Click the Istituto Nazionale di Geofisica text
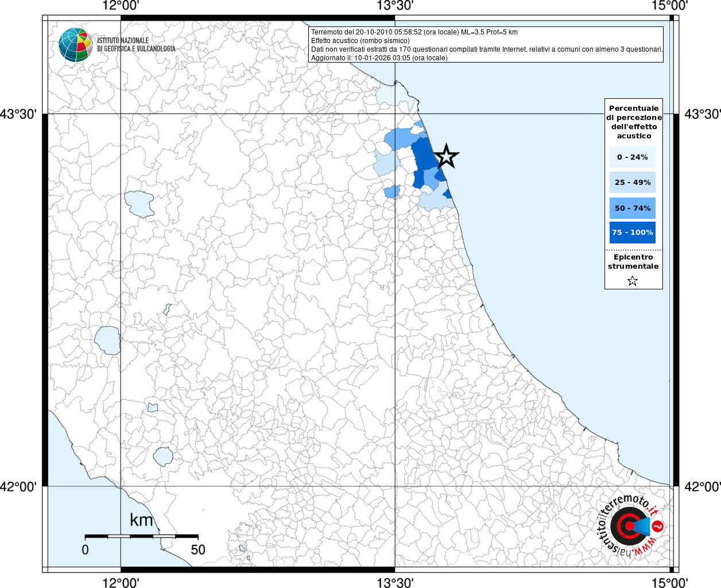Screen dimensions: 721x588 tap(136, 45)
